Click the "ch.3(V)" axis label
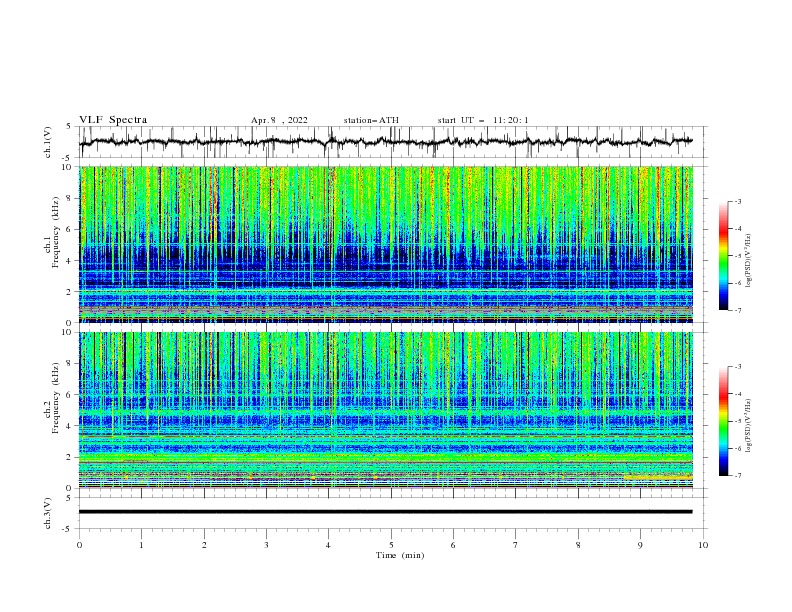792x612 pixels. pyautogui.click(x=47, y=513)
